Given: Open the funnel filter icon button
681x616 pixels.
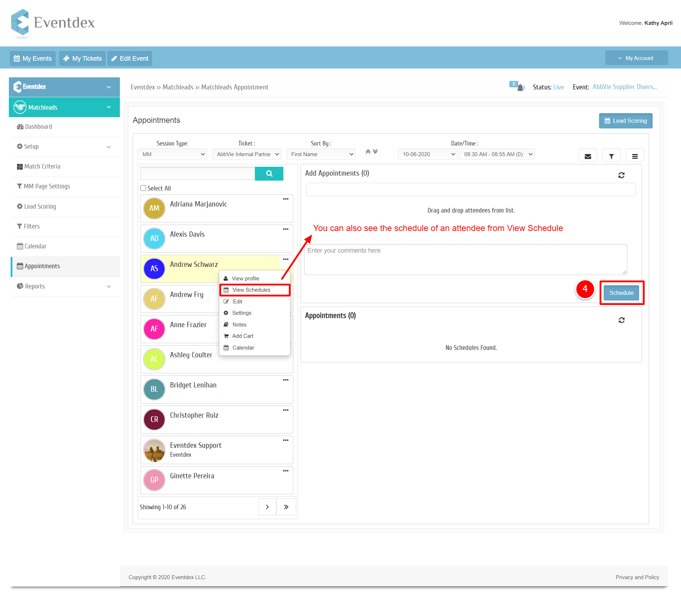Looking at the screenshot, I should [x=611, y=156].
